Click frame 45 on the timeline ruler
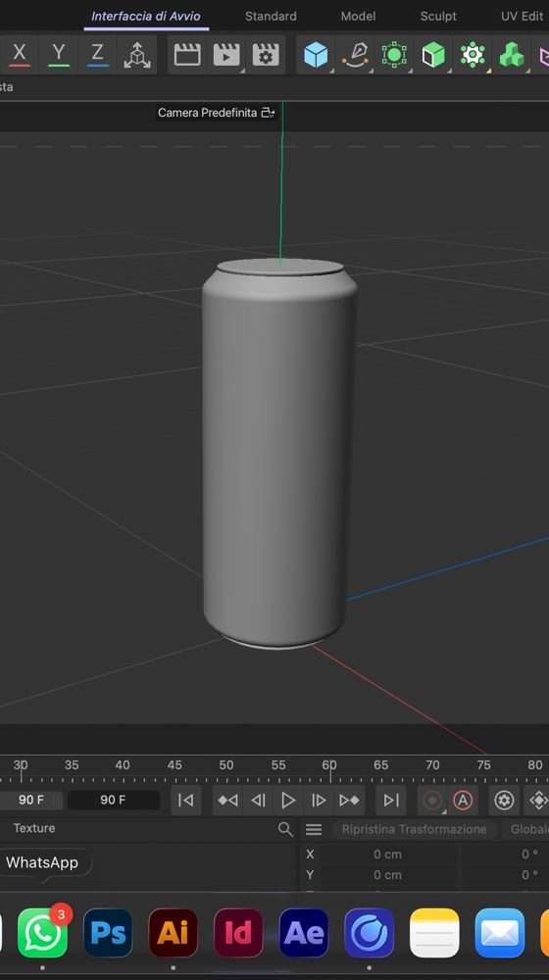Image resolution: width=549 pixels, height=980 pixels. [175, 765]
